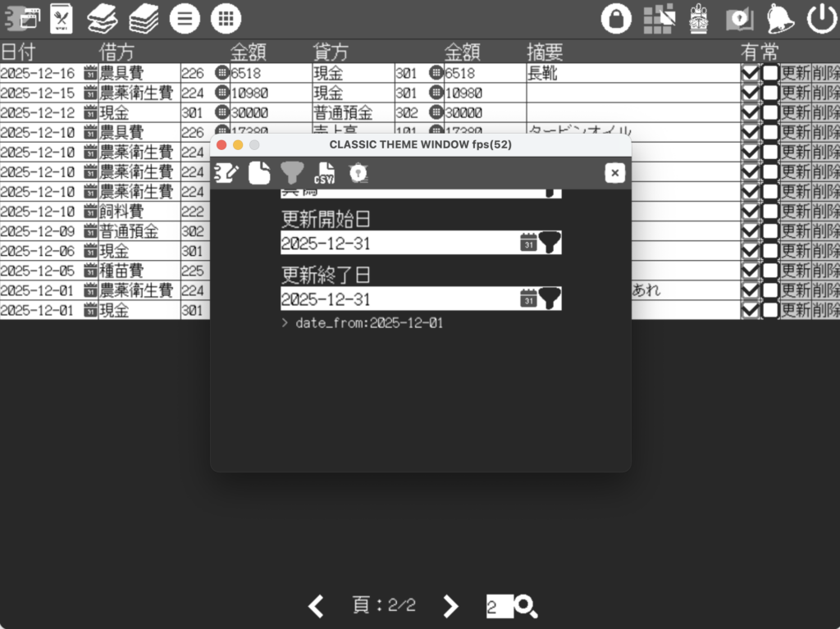This screenshot has height=629, width=840.
Task: Go to the previous page arrow
Action: [316, 606]
